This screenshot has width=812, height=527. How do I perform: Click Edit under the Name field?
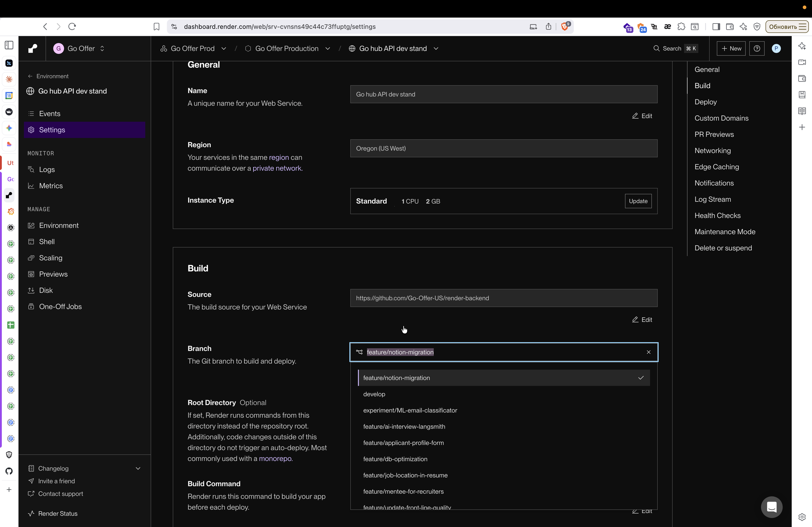642,116
